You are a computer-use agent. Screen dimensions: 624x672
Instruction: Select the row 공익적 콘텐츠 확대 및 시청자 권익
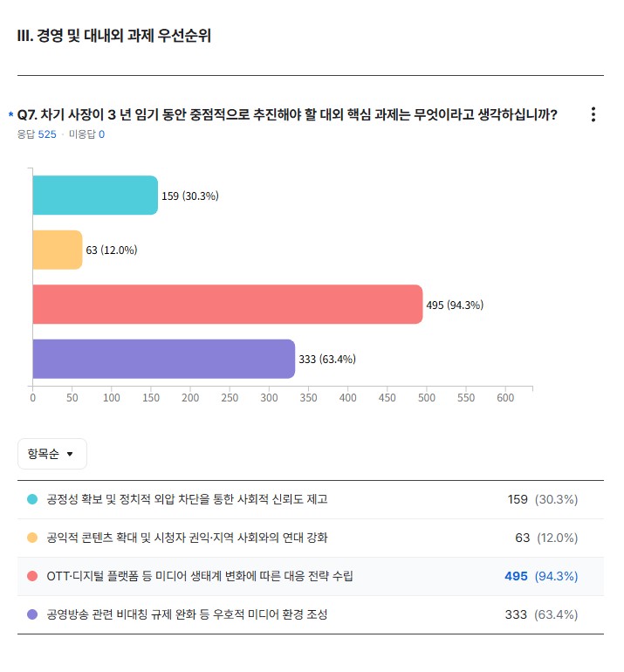point(311,538)
